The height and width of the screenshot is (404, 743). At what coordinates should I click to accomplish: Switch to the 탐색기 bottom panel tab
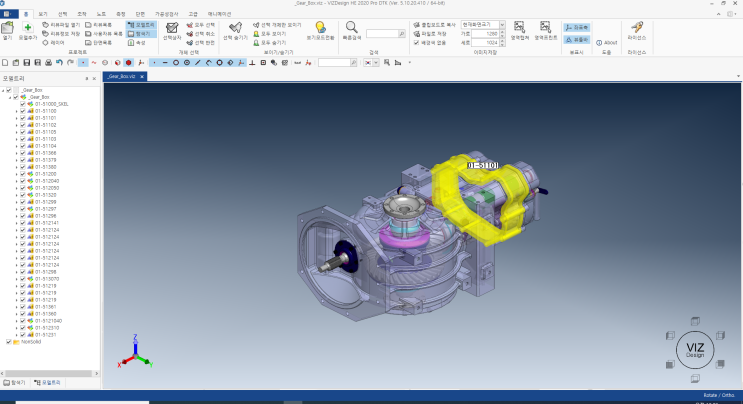pos(14,383)
